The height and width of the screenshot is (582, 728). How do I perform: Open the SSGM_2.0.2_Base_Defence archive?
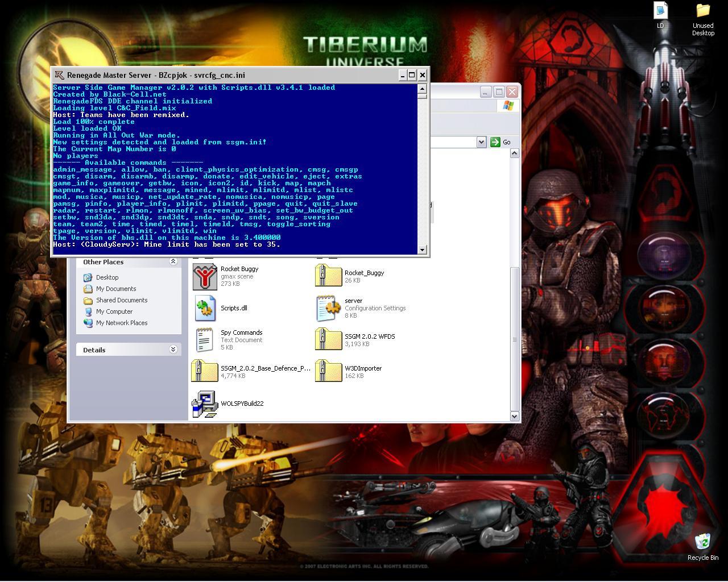205,372
